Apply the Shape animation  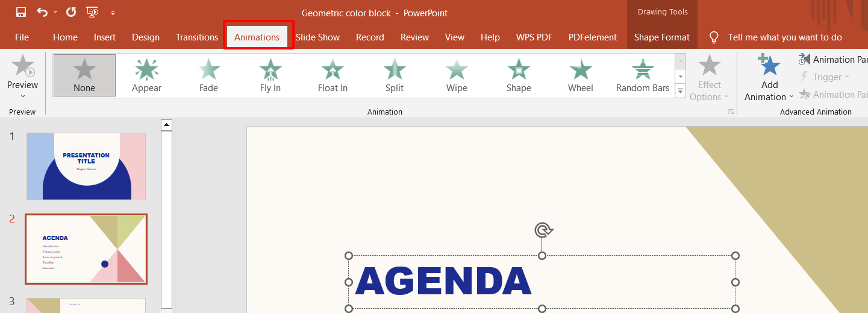pos(519,75)
